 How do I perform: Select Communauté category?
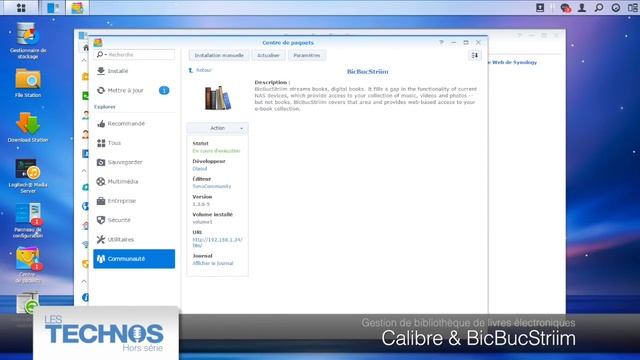click(134, 259)
